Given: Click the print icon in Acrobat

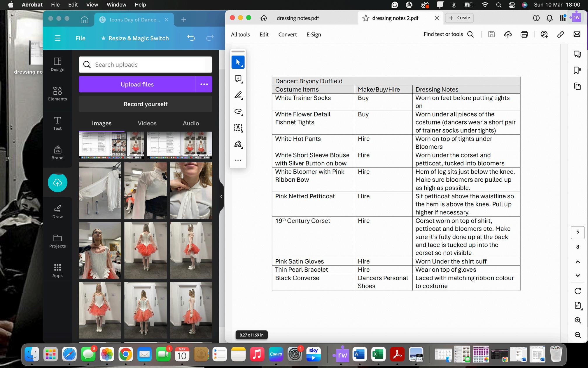Looking at the screenshot, I should (x=524, y=34).
